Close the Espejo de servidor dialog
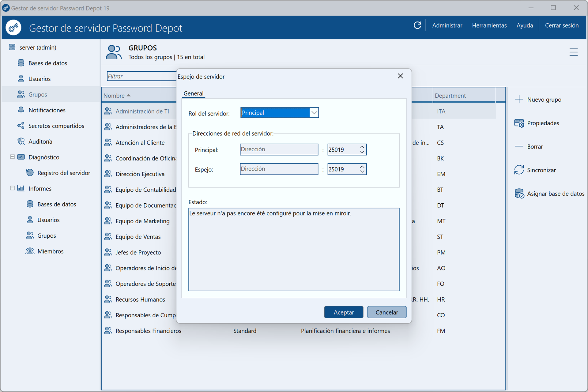The height and width of the screenshot is (392, 588). pos(400,76)
